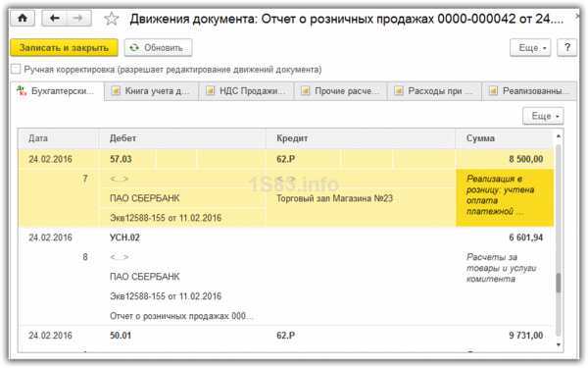Click Записать и закрыть button

pos(64,48)
